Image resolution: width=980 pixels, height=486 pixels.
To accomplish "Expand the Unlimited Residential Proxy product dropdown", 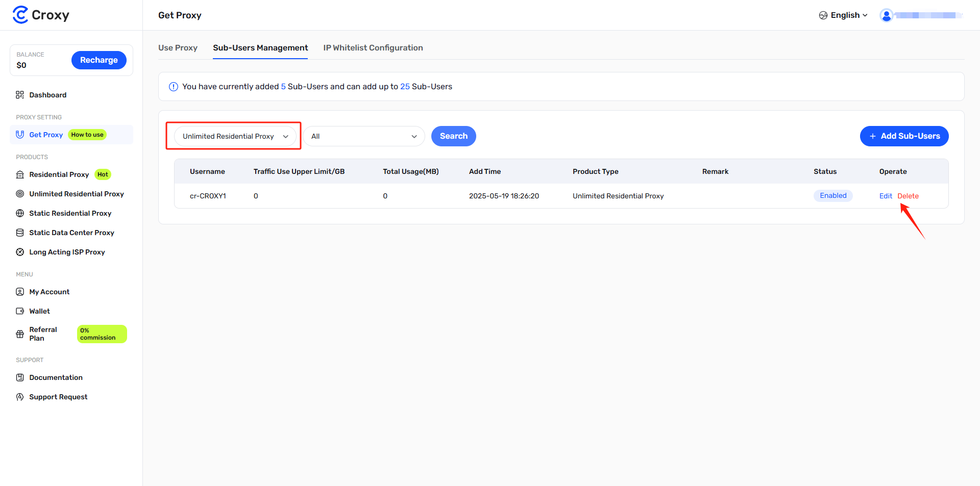I will click(x=235, y=136).
